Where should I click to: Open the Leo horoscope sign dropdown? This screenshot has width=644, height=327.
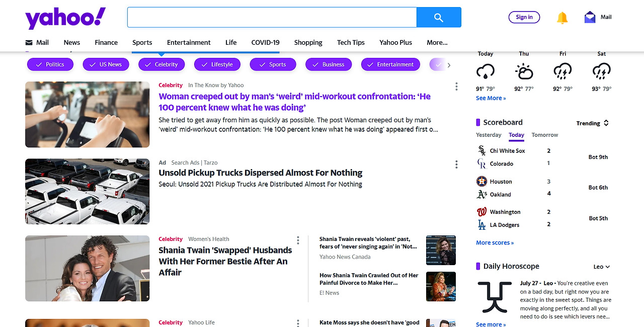coord(602,267)
